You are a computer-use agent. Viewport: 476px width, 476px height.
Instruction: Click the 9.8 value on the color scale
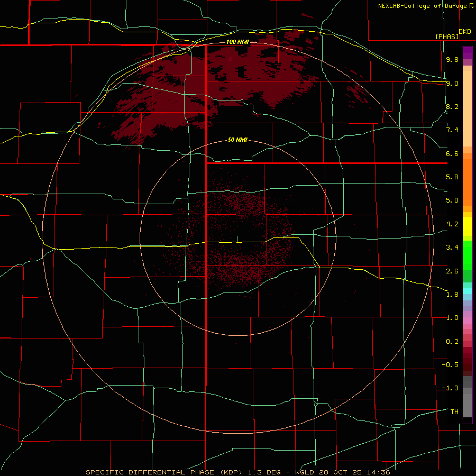pyautogui.click(x=452, y=59)
